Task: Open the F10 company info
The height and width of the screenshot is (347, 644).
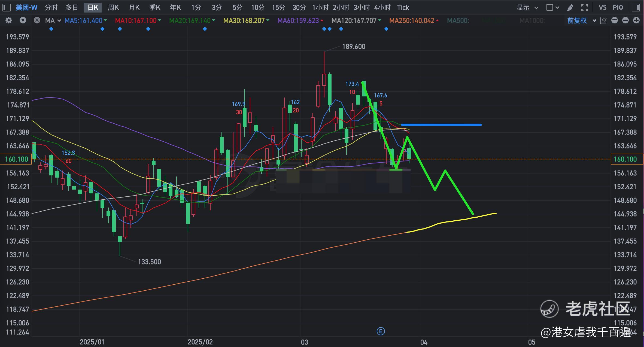Action: pos(618,8)
